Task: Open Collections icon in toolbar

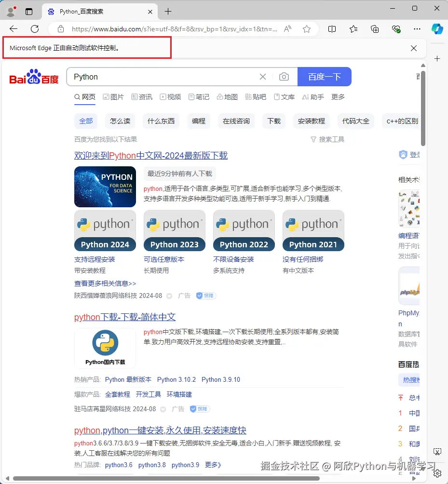Action: (375, 29)
